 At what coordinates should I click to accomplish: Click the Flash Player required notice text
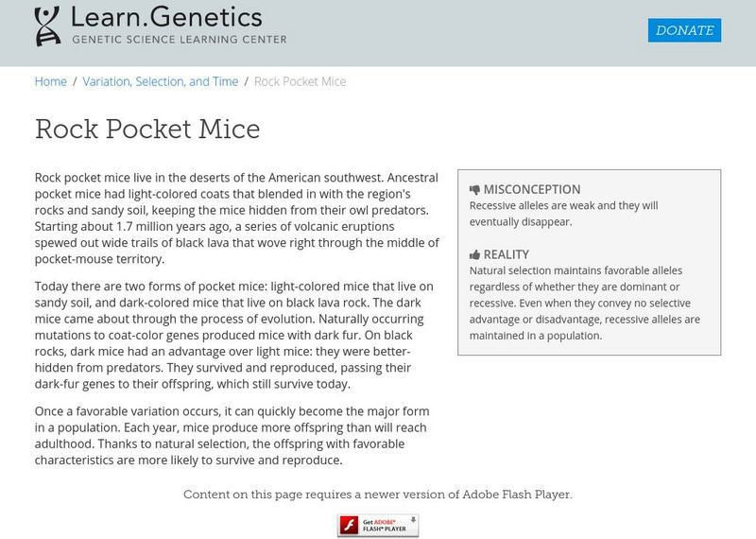pyautogui.click(x=377, y=494)
